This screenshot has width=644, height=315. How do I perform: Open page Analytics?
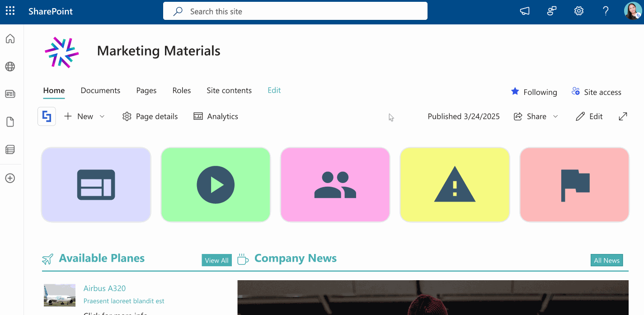click(216, 116)
